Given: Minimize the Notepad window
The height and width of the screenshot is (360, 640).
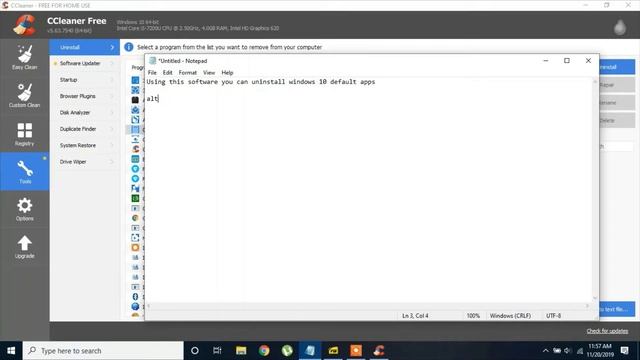Looking at the screenshot, I should click(546, 60).
